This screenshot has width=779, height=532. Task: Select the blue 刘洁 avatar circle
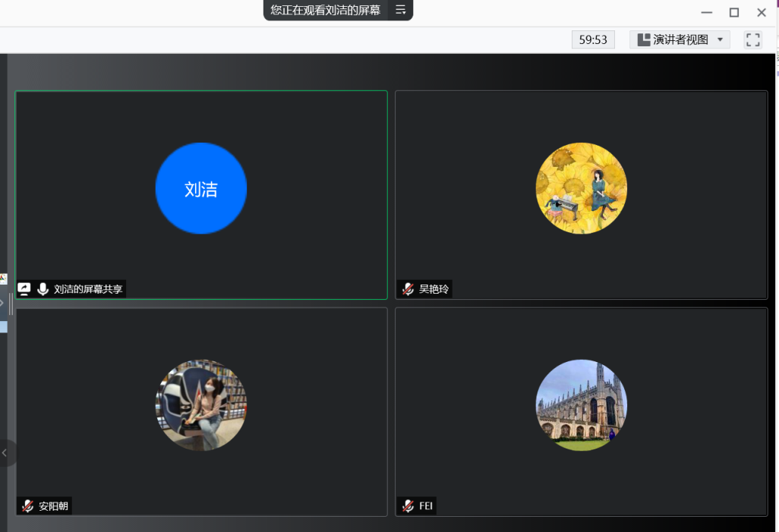point(201,188)
